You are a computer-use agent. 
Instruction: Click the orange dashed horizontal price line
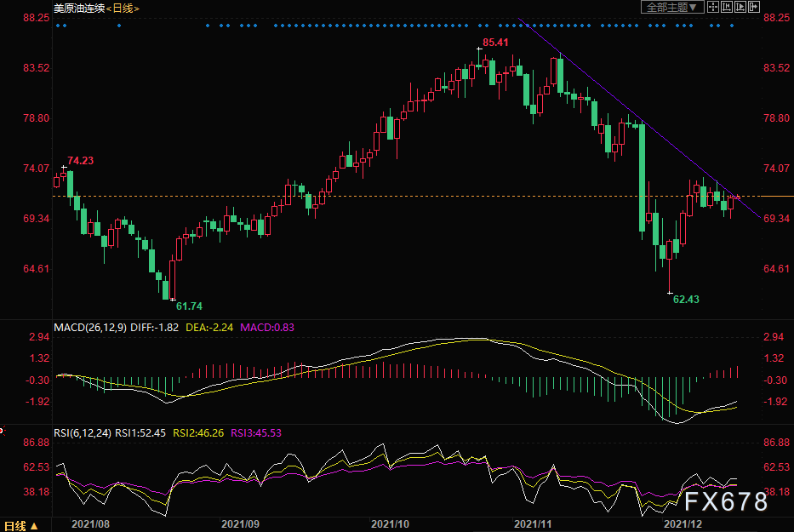426,197
